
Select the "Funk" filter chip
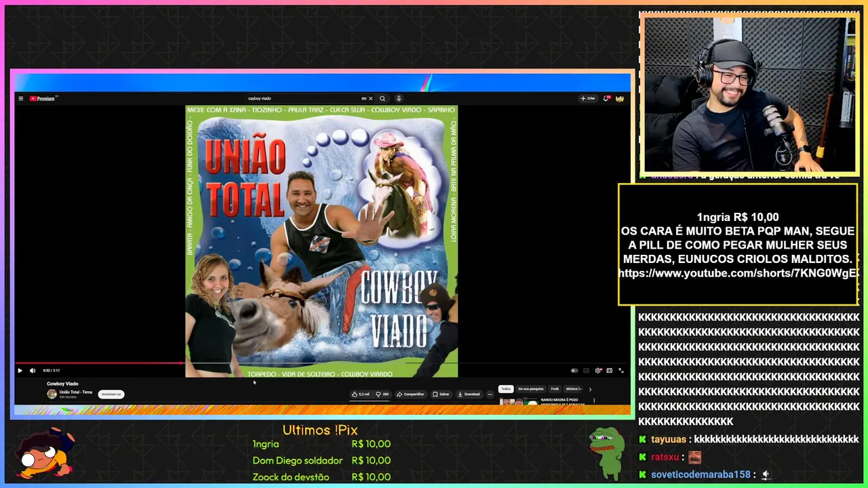pyautogui.click(x=555, y=389)
